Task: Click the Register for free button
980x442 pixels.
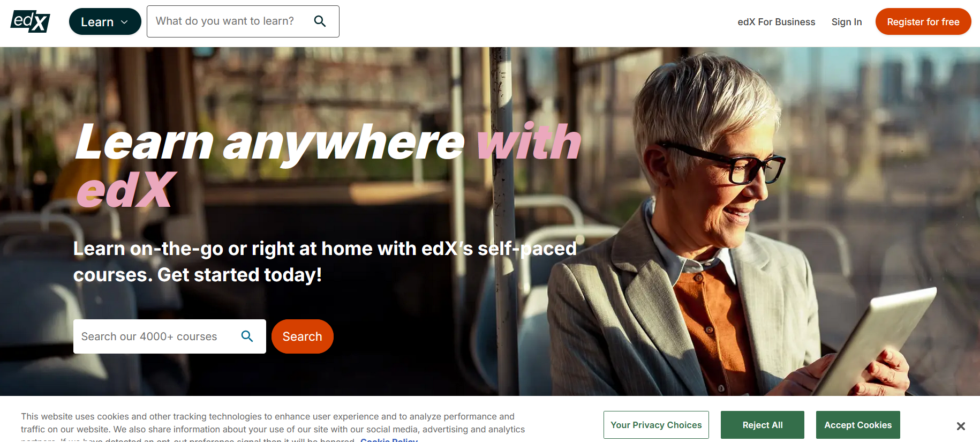Action: [923, 21]
